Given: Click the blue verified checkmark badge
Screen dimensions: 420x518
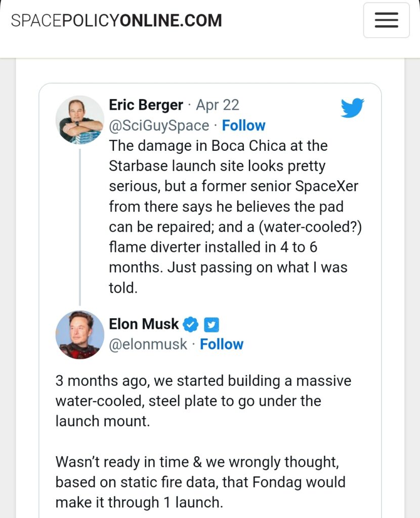Looking at the screenshot, I should [190, 324].
